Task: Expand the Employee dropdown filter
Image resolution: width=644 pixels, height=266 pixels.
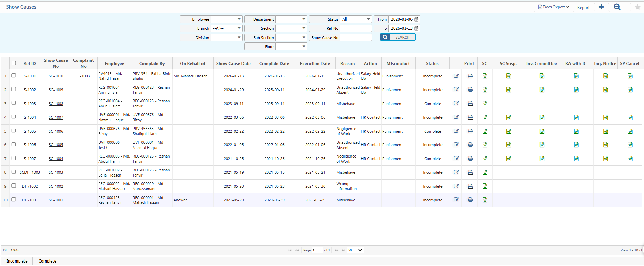Action: coord(239,19)
